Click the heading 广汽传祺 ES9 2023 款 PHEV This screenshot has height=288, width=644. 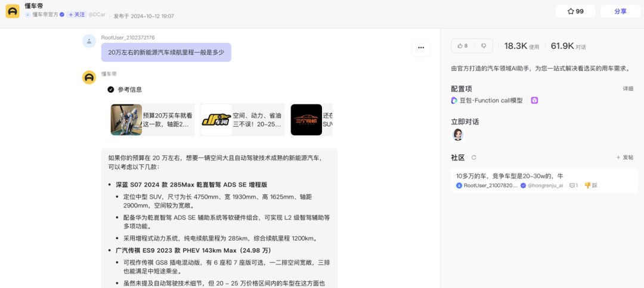coord(193,250)
